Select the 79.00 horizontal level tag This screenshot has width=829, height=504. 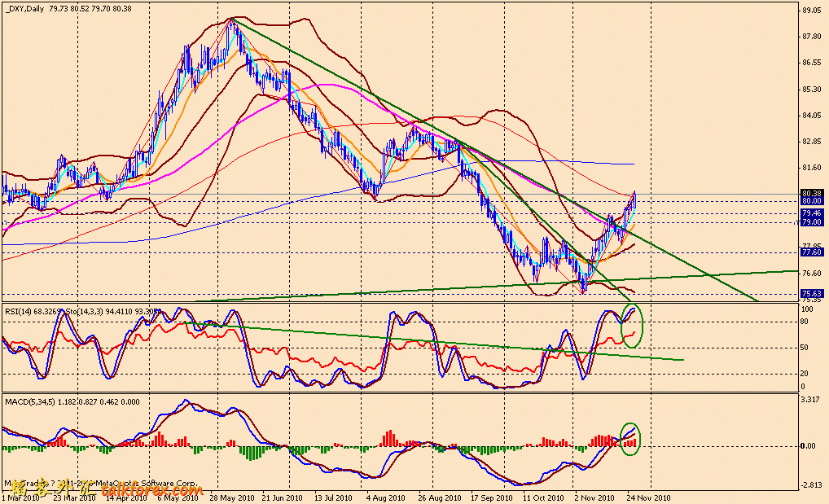812,222
